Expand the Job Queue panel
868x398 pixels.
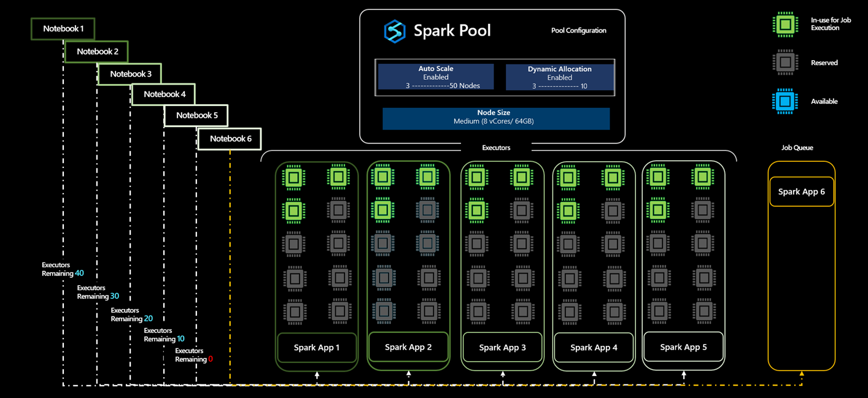(797, 147)
